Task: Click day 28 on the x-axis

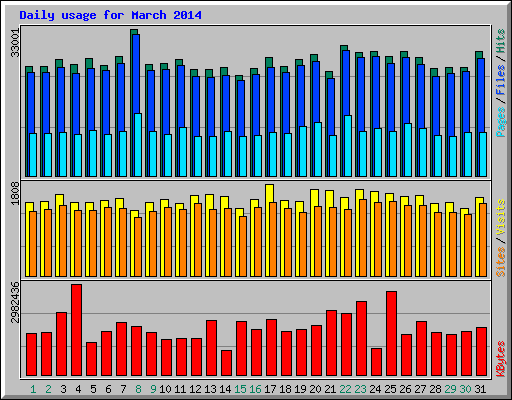Action: pos(435,389)
